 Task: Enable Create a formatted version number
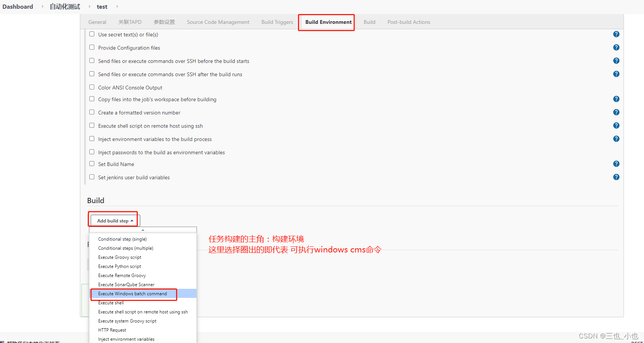tap(92, 112)
